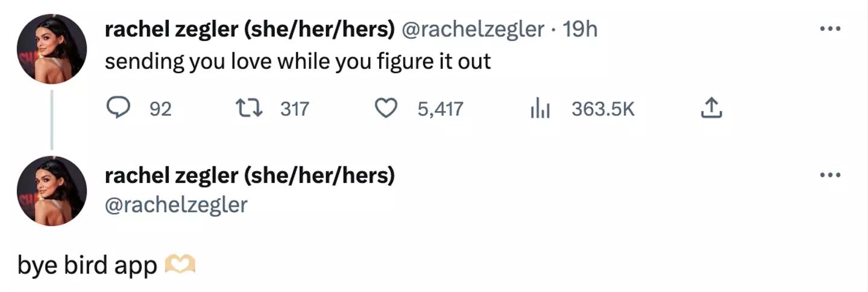This screenshot has width=868, height=292.
Task: Click the avatar beside the 19h tweet
Action: tap(52, 48)
